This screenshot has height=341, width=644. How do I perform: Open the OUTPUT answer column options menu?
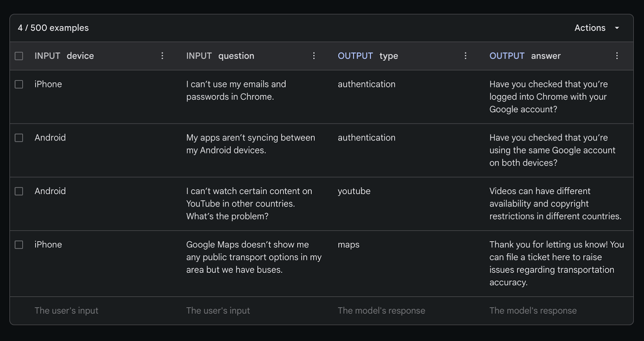(x=617, y=56)
